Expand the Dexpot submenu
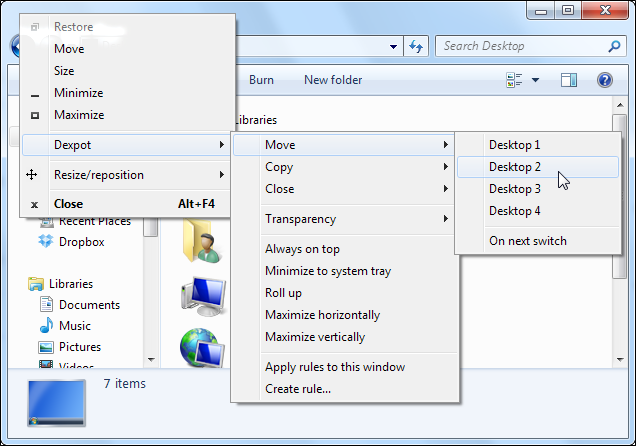This screenshot has width=636, height=446. coord(126,145)
